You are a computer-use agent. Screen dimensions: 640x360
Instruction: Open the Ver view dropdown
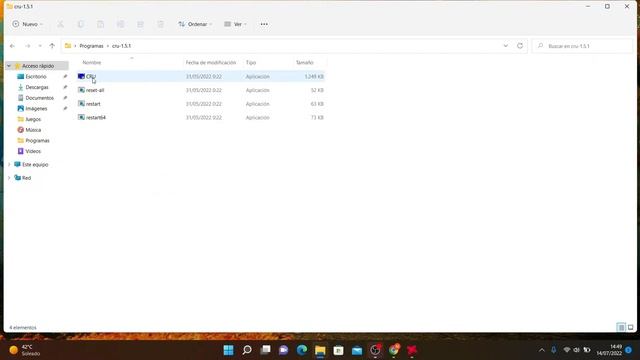pos(235,24)
